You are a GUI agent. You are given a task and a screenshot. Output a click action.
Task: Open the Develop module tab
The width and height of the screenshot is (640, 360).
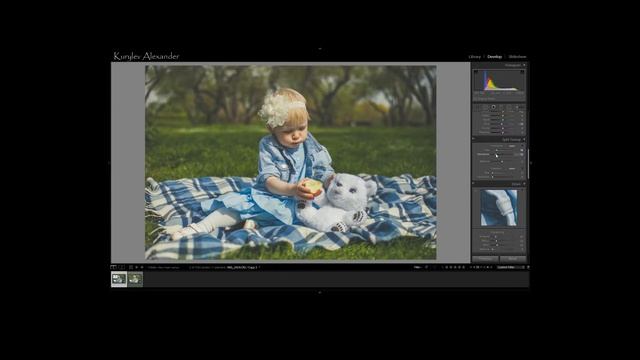(x=494, y=57)
